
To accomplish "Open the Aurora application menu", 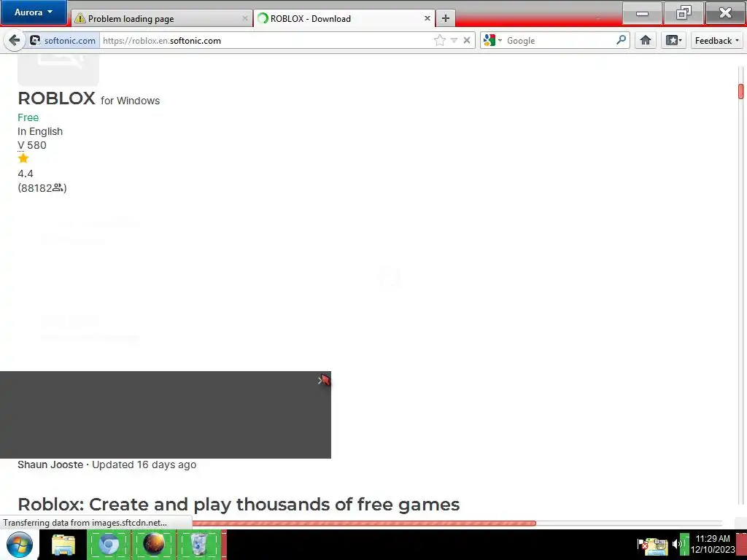I will coord(34,12).
